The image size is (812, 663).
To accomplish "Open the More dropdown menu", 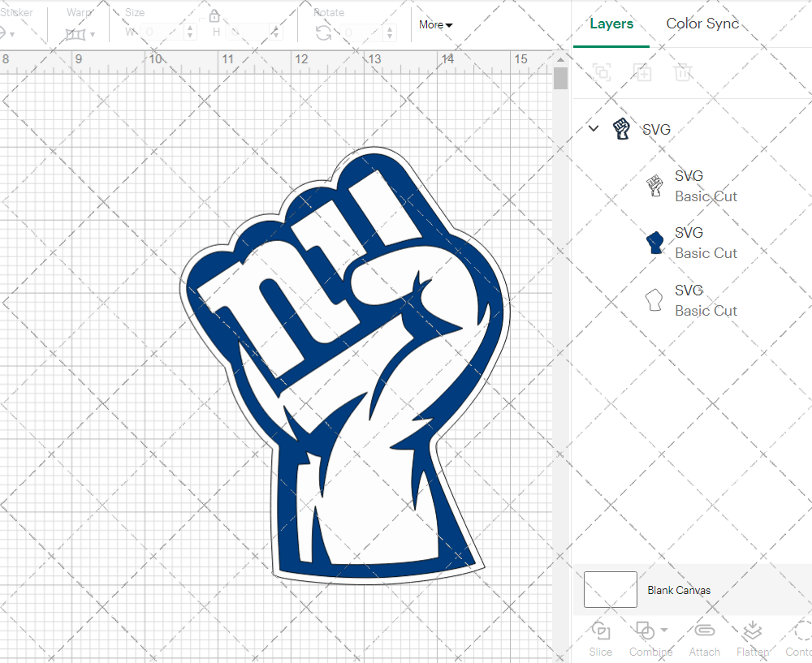I will tap(435, 25).
